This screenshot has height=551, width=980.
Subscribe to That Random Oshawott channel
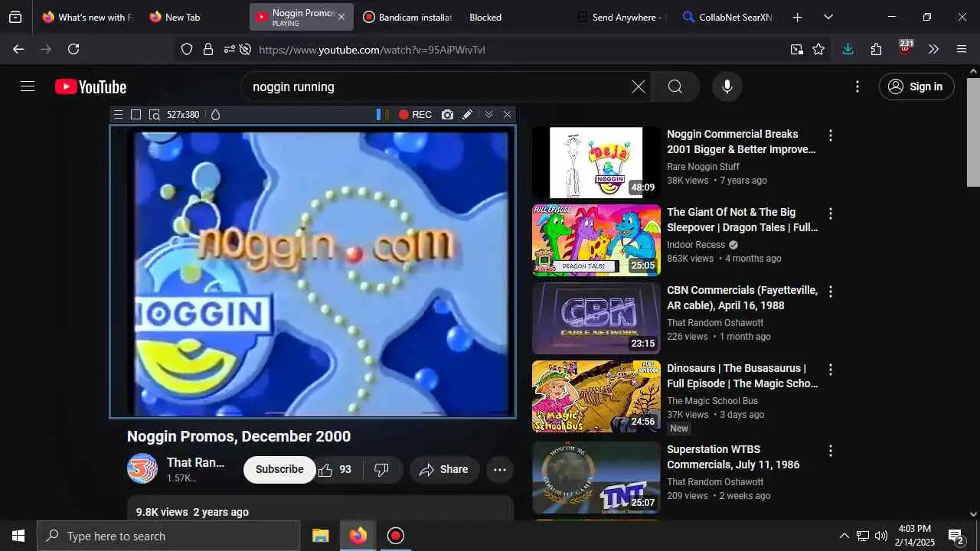coord(279,469)
